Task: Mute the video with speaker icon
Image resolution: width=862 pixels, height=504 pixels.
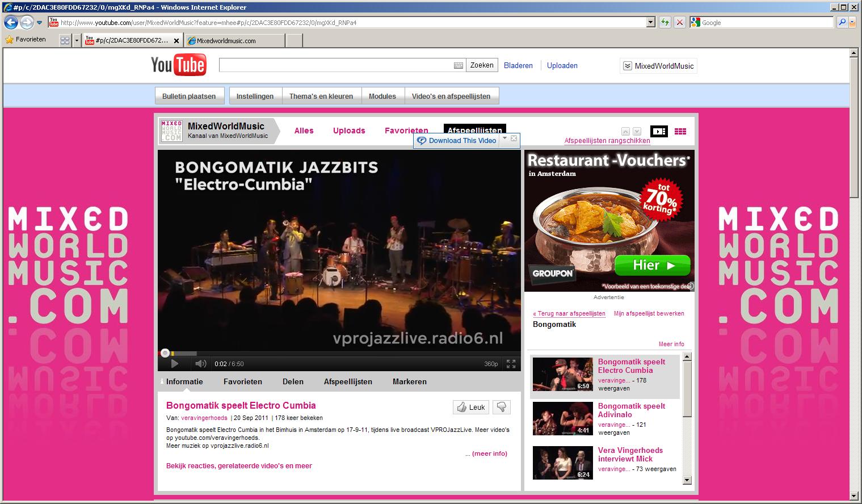Action: tap(200, 364)
